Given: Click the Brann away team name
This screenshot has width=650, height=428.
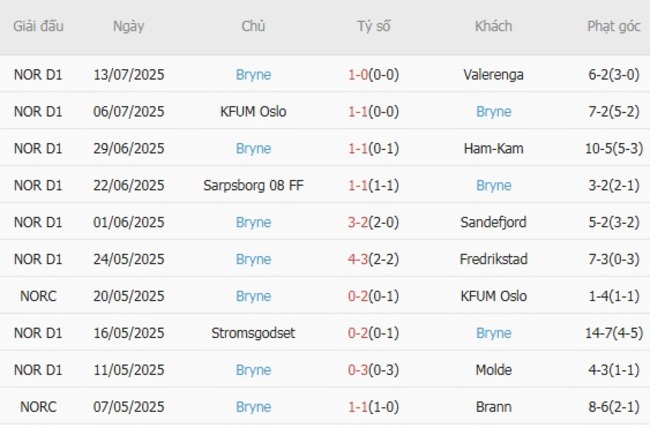Looking at the screenshot, I should [493, 407].
